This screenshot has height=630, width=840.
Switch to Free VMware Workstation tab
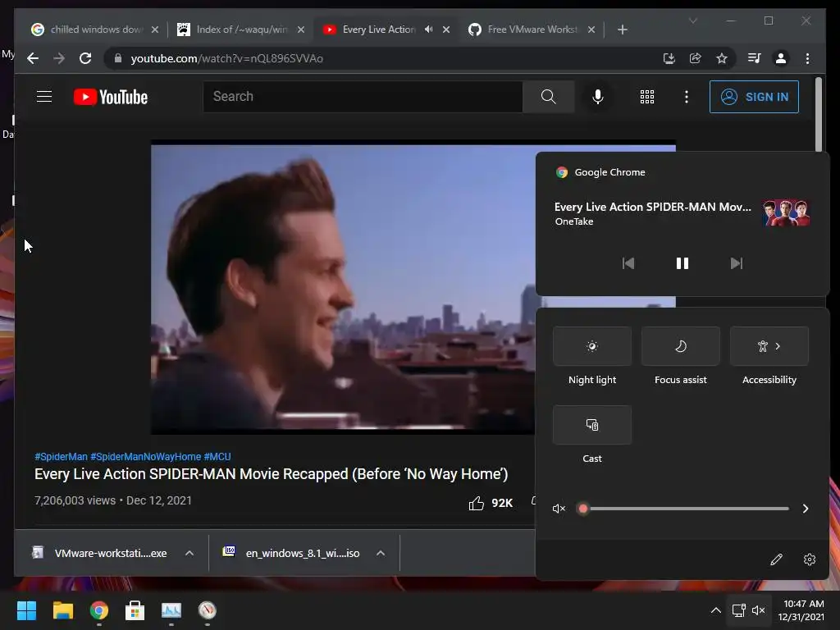532,30
